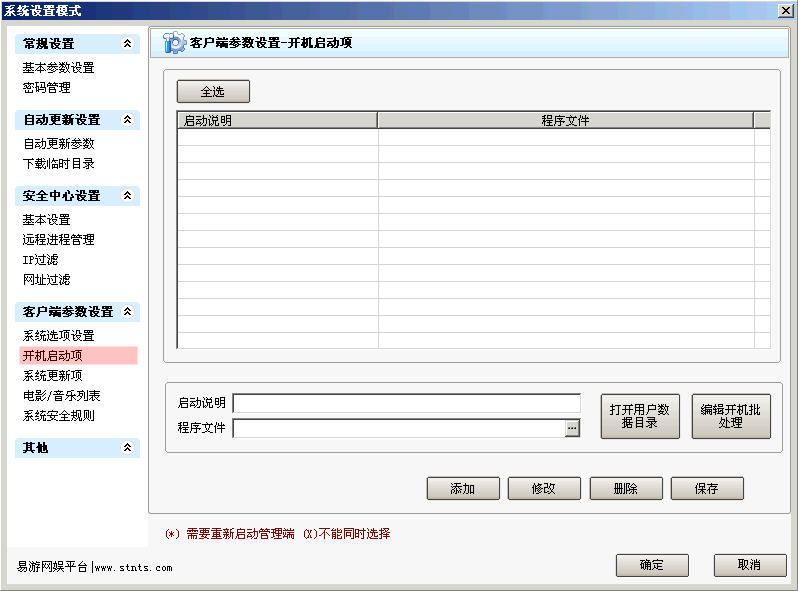
Task: Open 系统选项设置 page
Action: (x=59, y=335)
